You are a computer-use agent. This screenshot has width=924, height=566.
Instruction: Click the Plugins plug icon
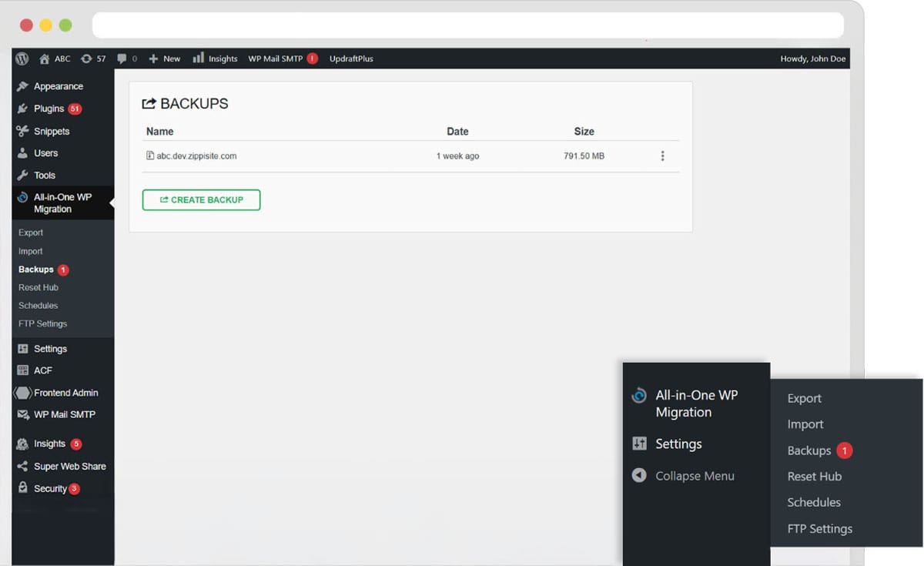22,109
